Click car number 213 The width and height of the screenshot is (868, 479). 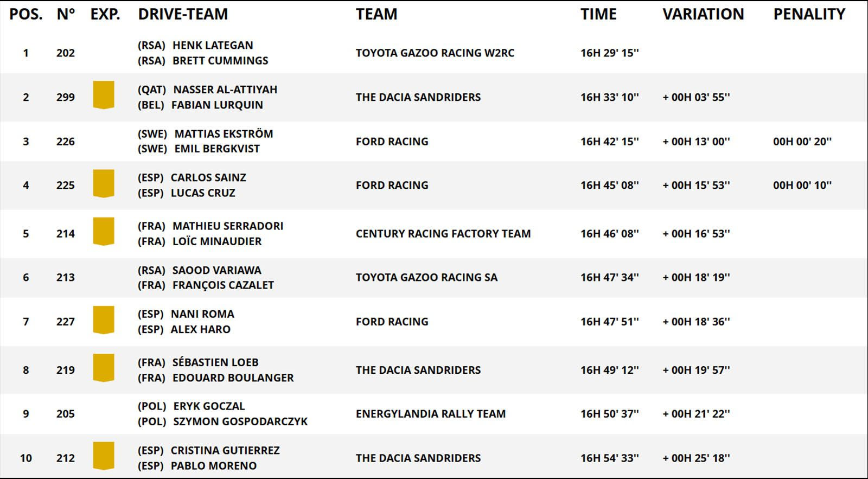coord(65,278)
